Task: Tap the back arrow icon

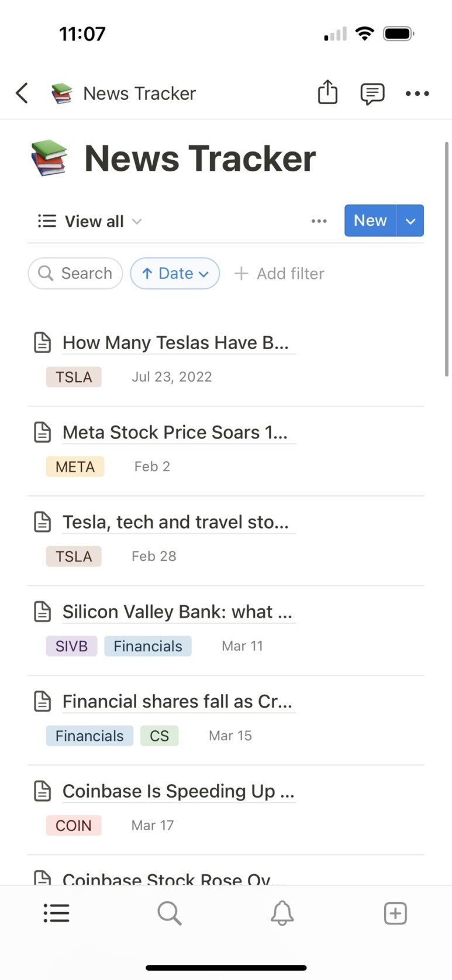Action: (x=22, y=93)
